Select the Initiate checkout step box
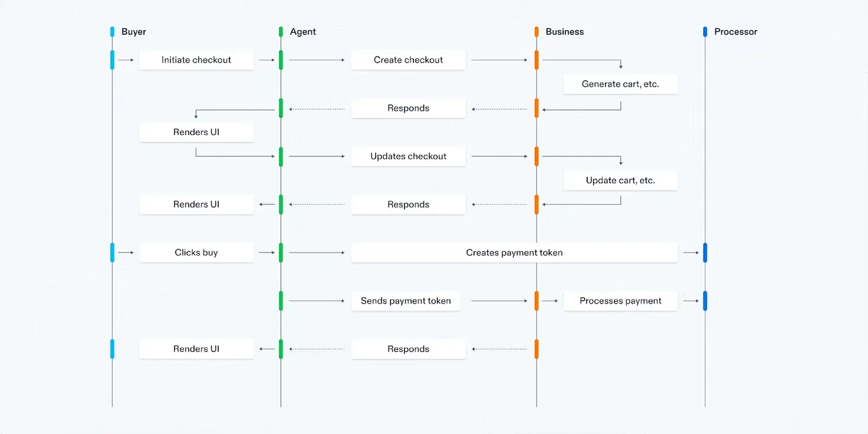 coord(196,60)
